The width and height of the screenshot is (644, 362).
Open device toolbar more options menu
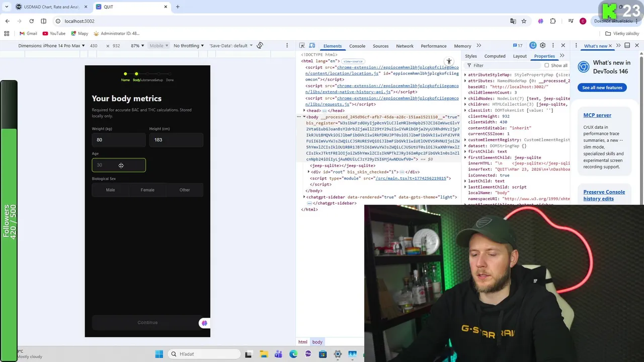pos(287,46)
